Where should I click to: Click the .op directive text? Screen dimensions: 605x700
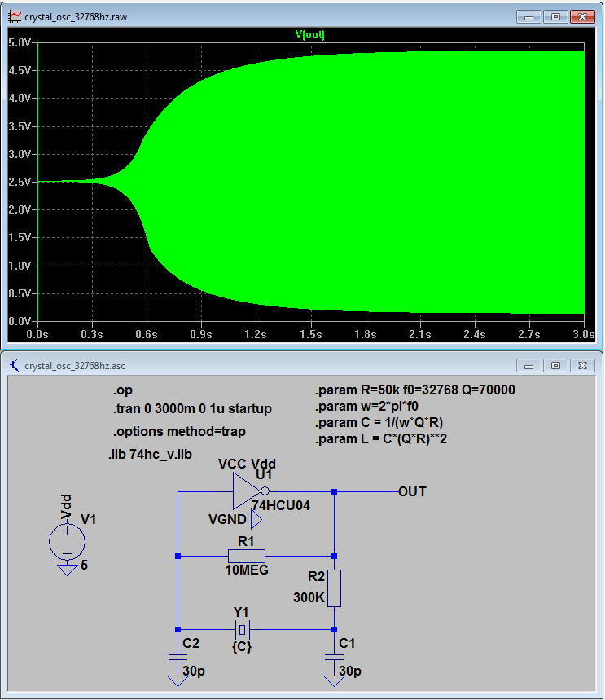click(123, 390)
